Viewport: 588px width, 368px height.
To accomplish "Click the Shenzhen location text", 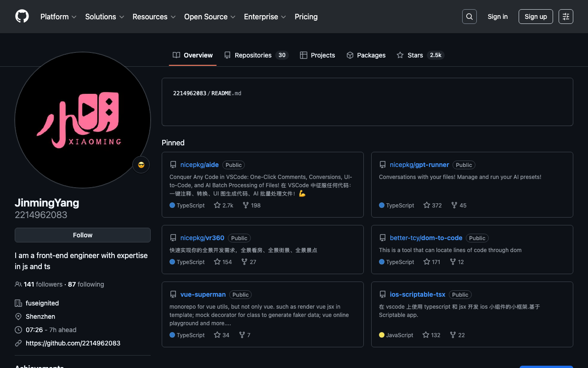I will (x=40, y=316).
